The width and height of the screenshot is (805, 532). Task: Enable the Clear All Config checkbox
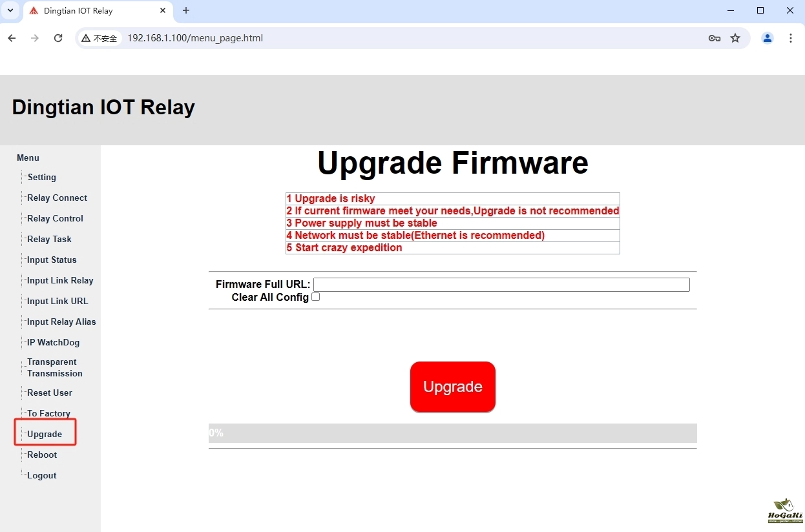coord(316,297)
